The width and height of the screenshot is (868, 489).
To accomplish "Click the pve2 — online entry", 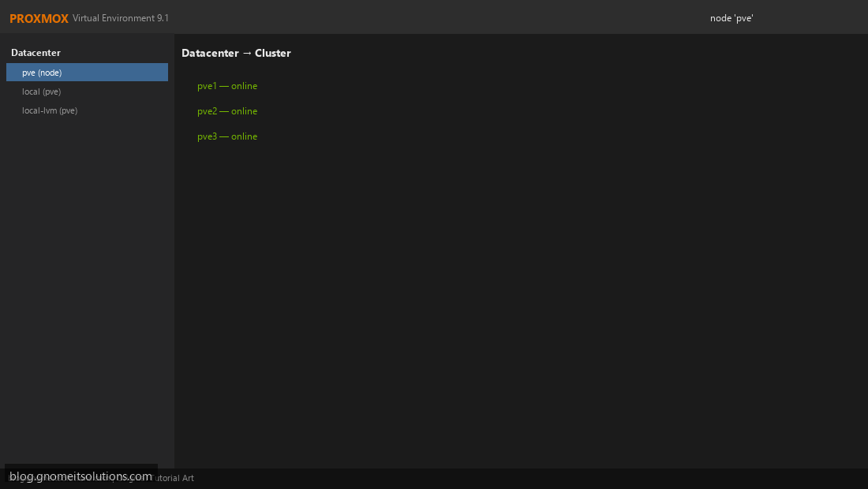I will 227,111.
